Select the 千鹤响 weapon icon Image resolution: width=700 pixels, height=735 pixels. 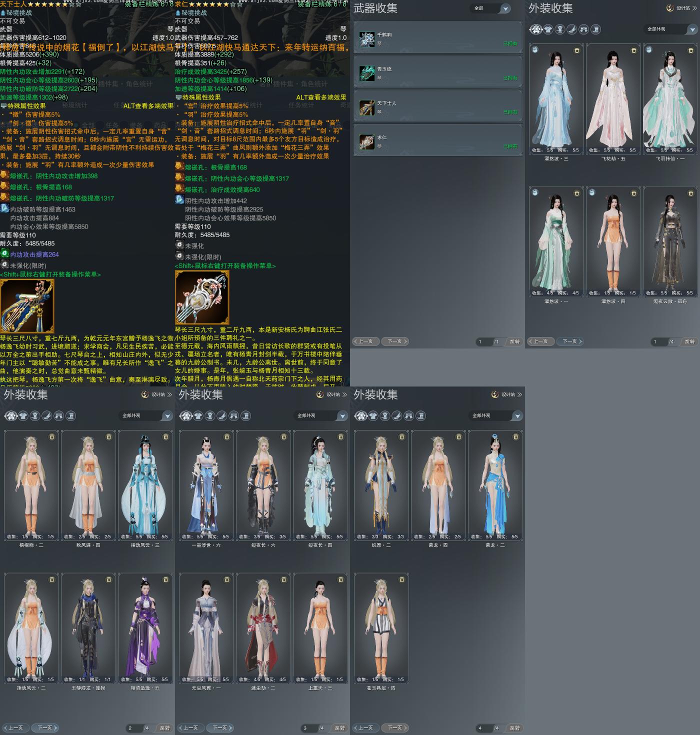(x=366, y=39)
